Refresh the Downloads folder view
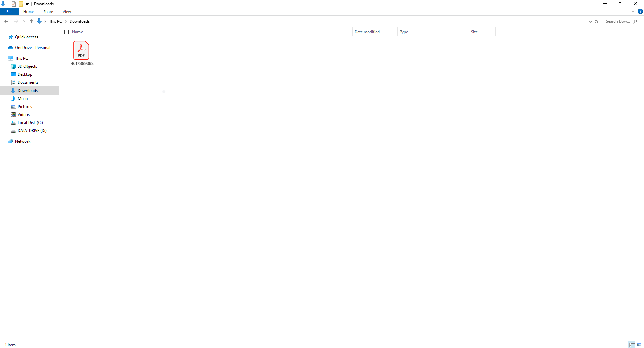This screenshot has width=644, height=348. (x=596, y=21)
